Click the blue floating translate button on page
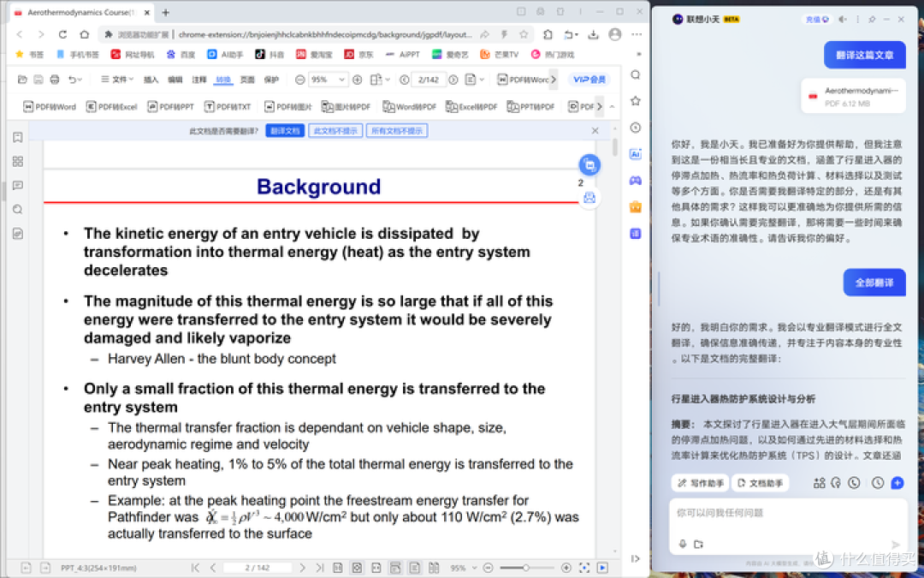924x578 pixels. [589, 165]
